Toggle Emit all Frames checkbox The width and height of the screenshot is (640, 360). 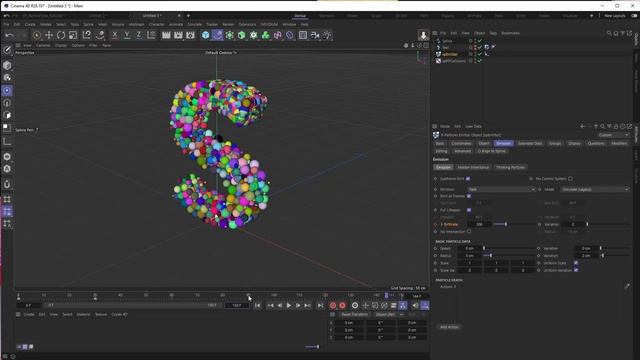tap(469, 196)
